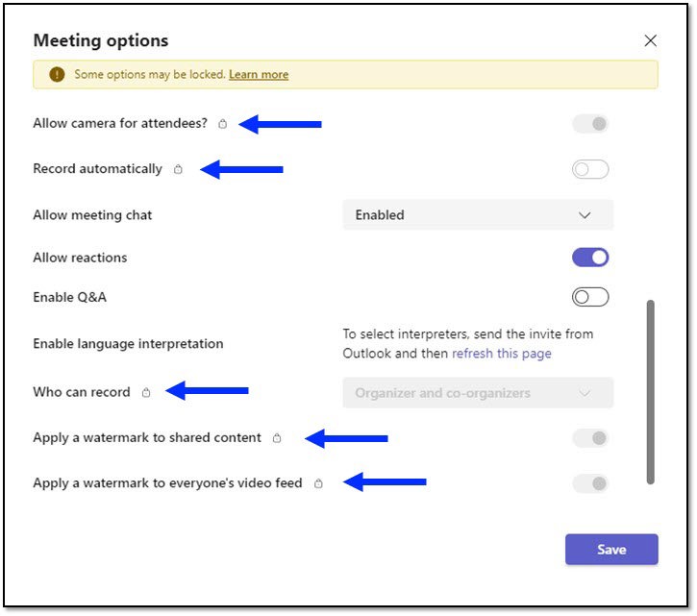The image size is (697, 616).
Task: Toggle watermark for everyone's video feed switch
Action: (x=590, y=483)
